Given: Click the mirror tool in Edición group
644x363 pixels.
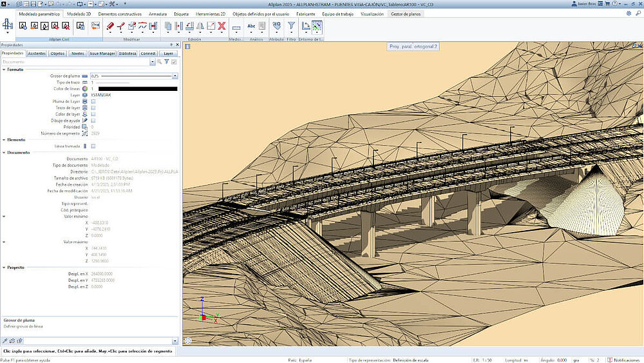Looking at the screenshot, I should (x=200, y=26).
